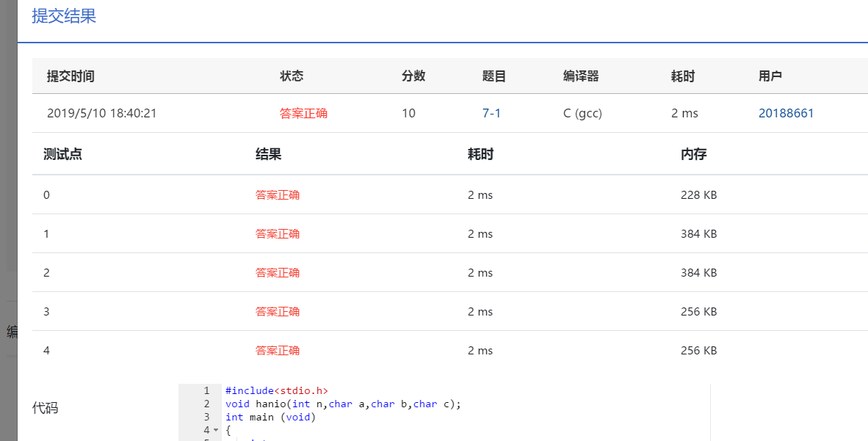Click the 提交结果 dialog title
The height and width of the screenshot is (441, 868).
[x=64, y=16]
